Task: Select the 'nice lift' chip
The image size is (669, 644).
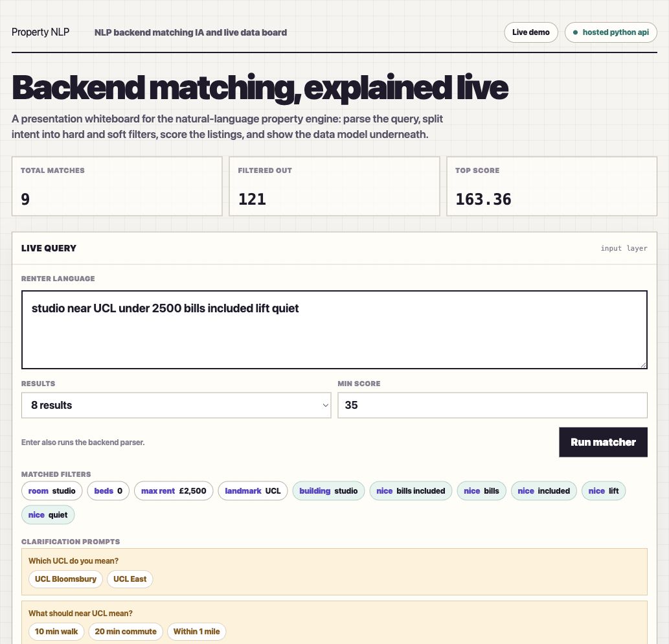Action: [x=604, y=491]
